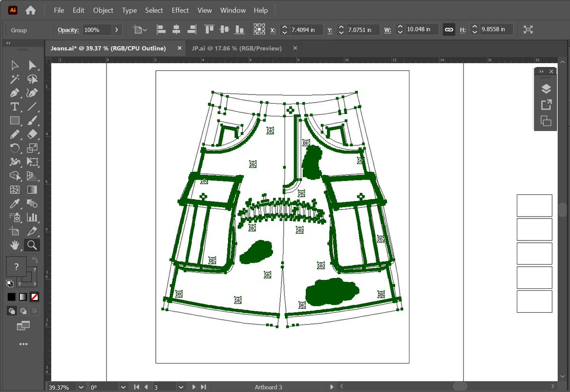Collapse the tools panel chevrons
Image resolution: width=570 pixels, height=392 pixels.
pos(8,43)
